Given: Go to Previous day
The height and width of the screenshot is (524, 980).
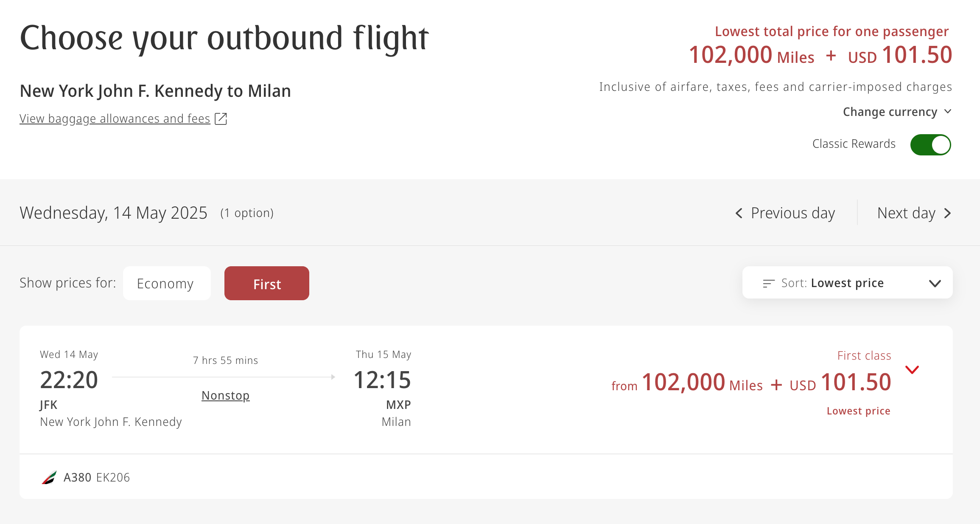Looking at the screenshot, I should tap(792, 214).
